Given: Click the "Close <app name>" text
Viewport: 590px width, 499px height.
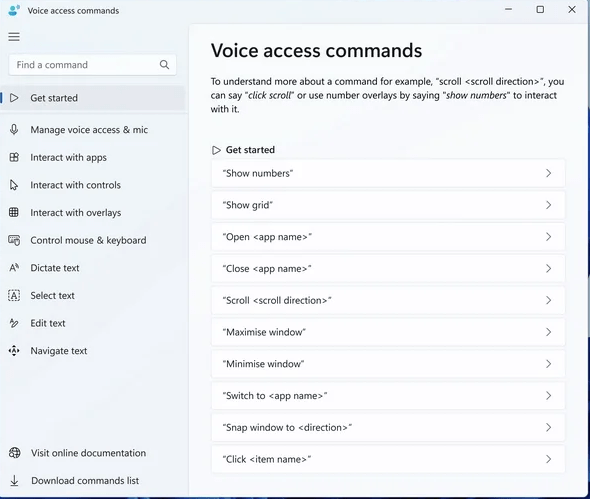Looking at the screenshot, I should pos(267,269).
